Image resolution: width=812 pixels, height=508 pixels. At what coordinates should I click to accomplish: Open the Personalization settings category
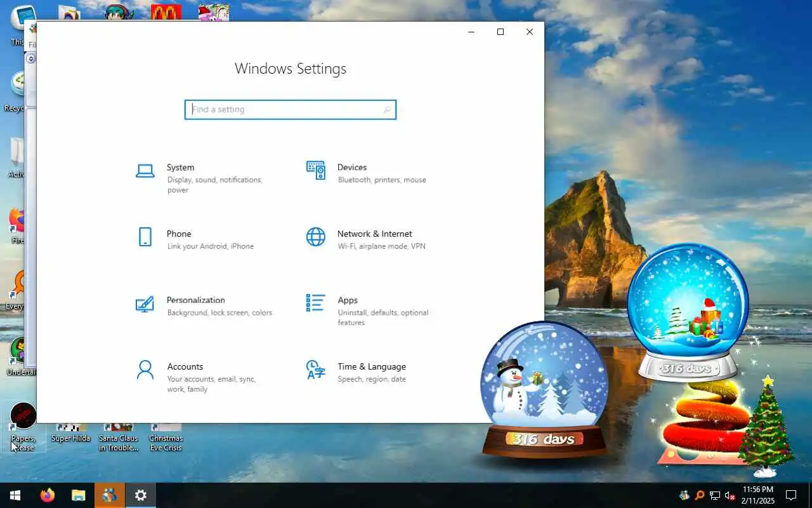(204, 305)
